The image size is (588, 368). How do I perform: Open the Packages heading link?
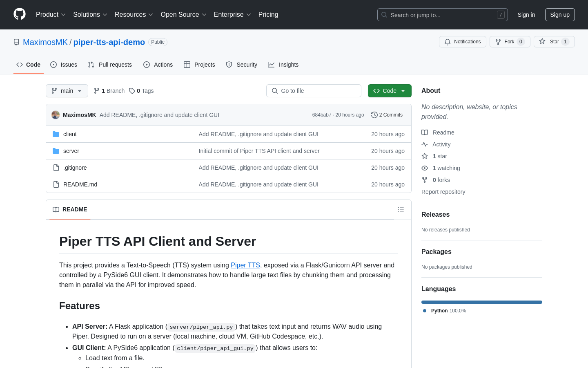tap(436, 251)
